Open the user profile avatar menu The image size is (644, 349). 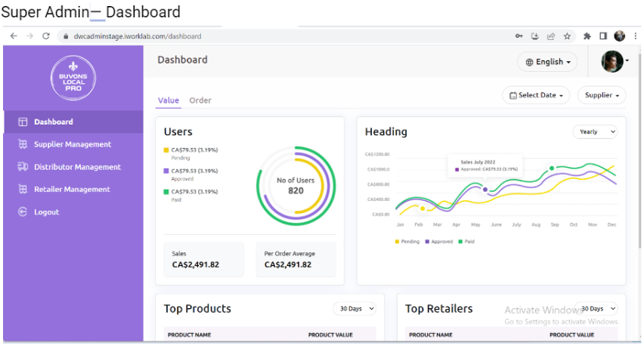tap(613, 62)
